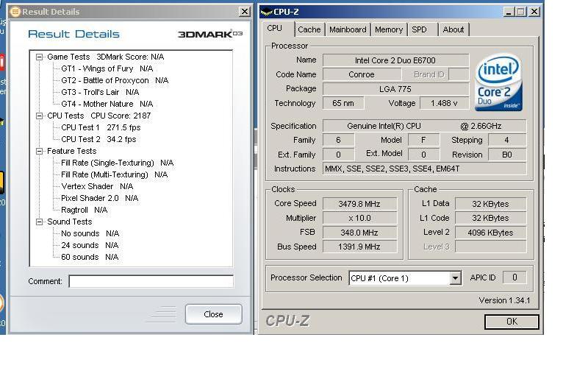
Task: Click the OK button in CPU-Z
Action: coord(512,322)
